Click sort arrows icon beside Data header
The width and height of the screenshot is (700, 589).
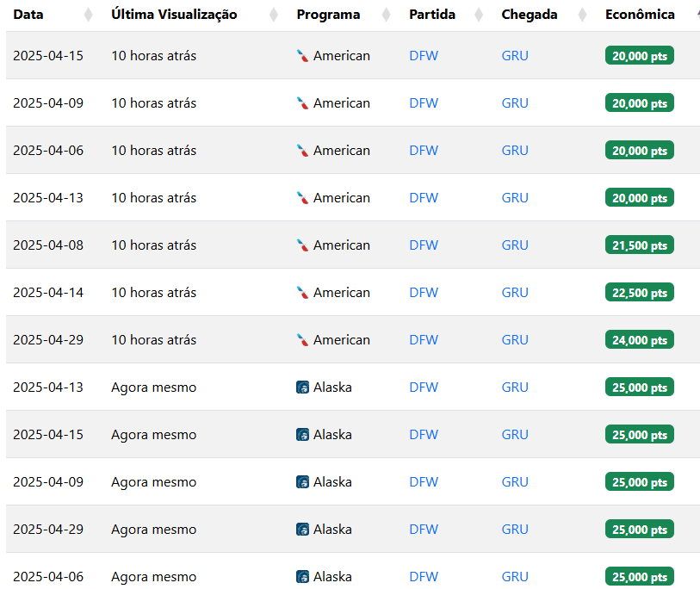(88, 15)
